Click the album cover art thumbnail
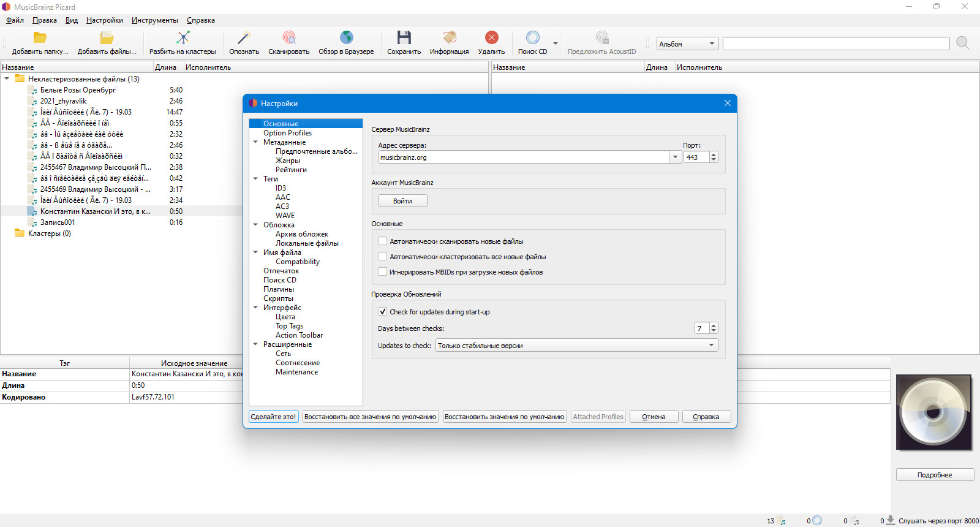This screenshot has height=527, width=980. [x=933, y=412]
